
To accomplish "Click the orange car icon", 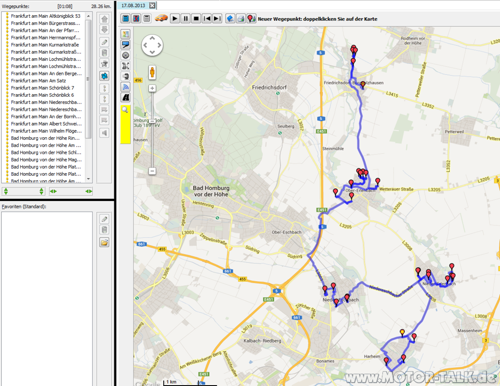I will (x=161, y=18).
